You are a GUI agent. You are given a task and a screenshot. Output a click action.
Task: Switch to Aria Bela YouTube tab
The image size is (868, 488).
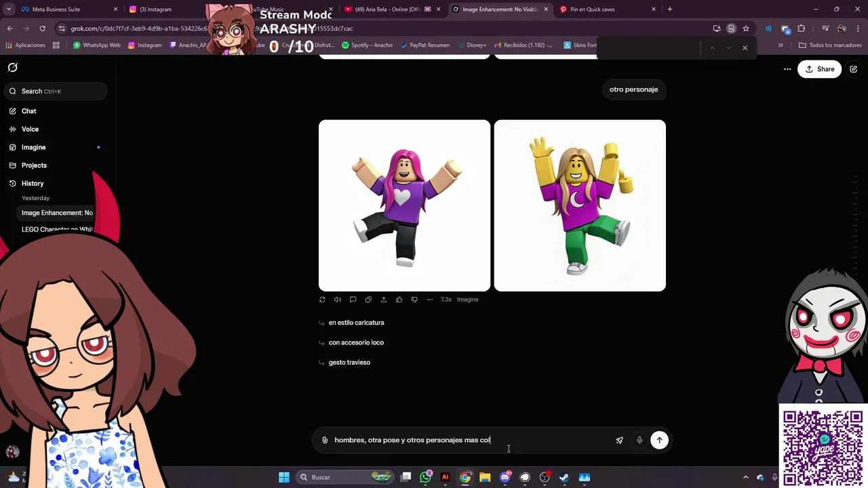393,9
